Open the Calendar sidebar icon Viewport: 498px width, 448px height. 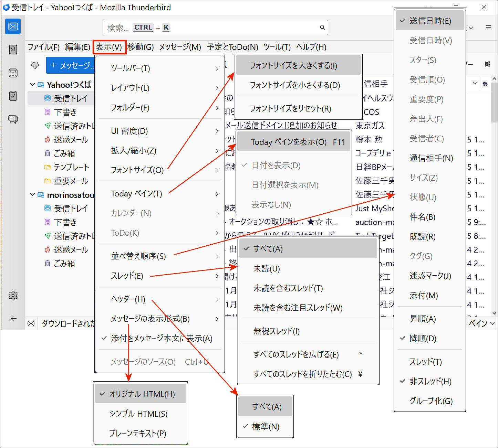pyautogui.click(x=13, y=73)
